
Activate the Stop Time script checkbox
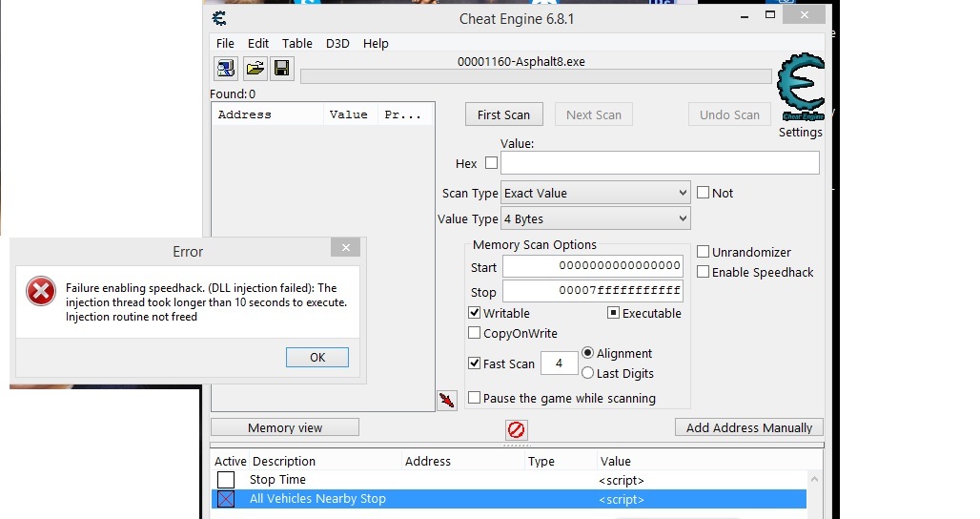click(226, 480)
